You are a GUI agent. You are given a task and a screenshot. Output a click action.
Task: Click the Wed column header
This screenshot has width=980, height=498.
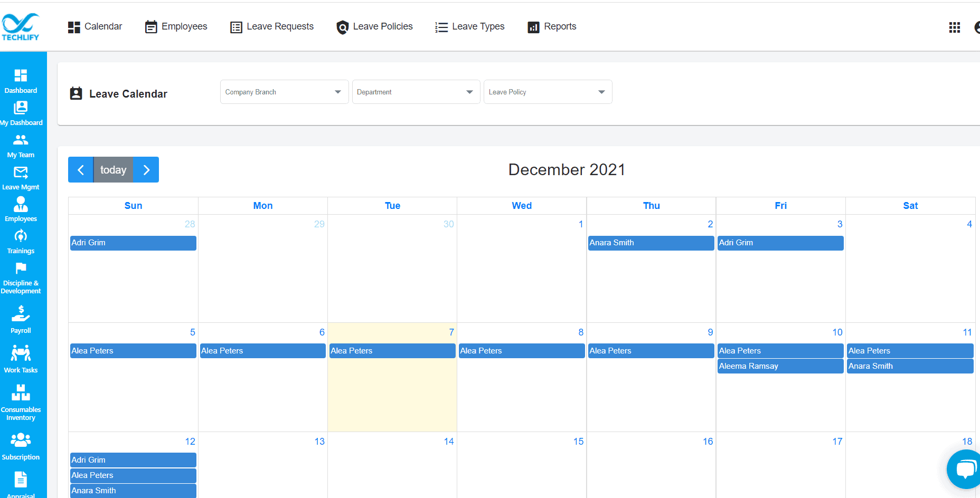(522, 206)
